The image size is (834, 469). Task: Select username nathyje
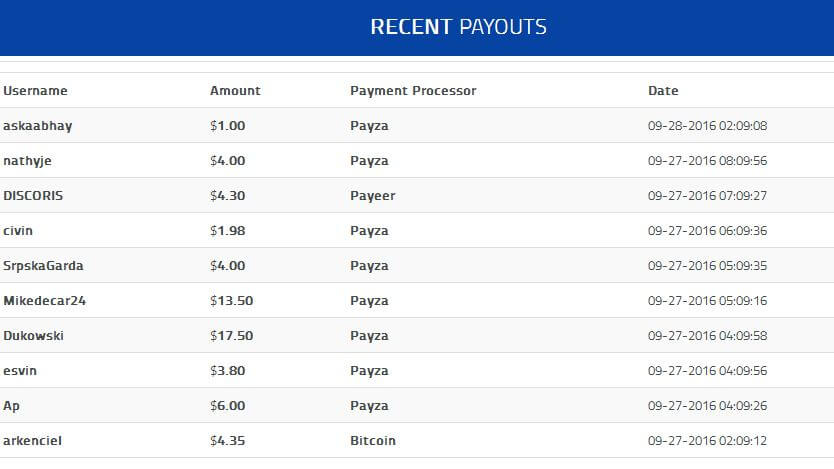point(26,161)
